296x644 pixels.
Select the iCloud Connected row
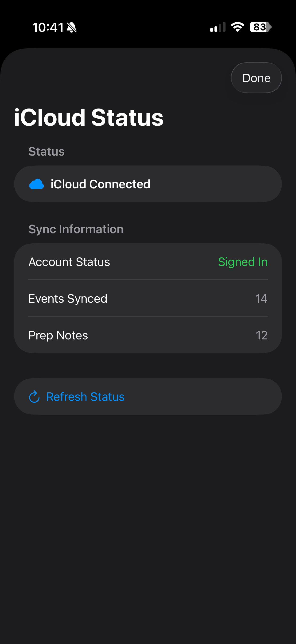pyautogui.click(x=148, y=184)
